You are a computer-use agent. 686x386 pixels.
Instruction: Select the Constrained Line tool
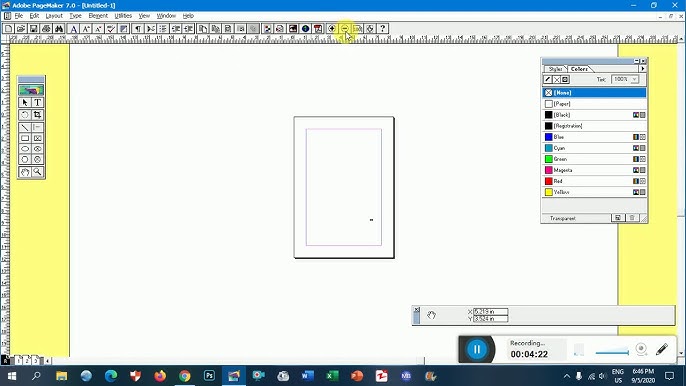coord(38,127)
